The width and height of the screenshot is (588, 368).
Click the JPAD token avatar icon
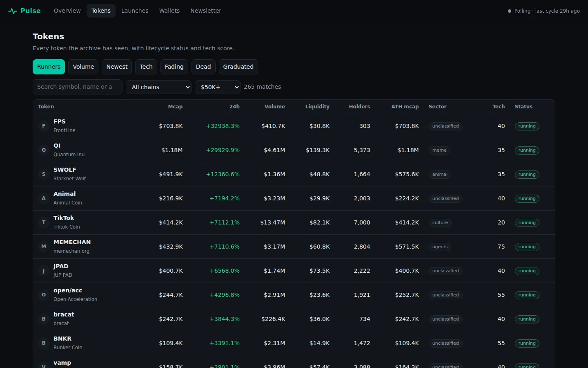click(44, 271)
